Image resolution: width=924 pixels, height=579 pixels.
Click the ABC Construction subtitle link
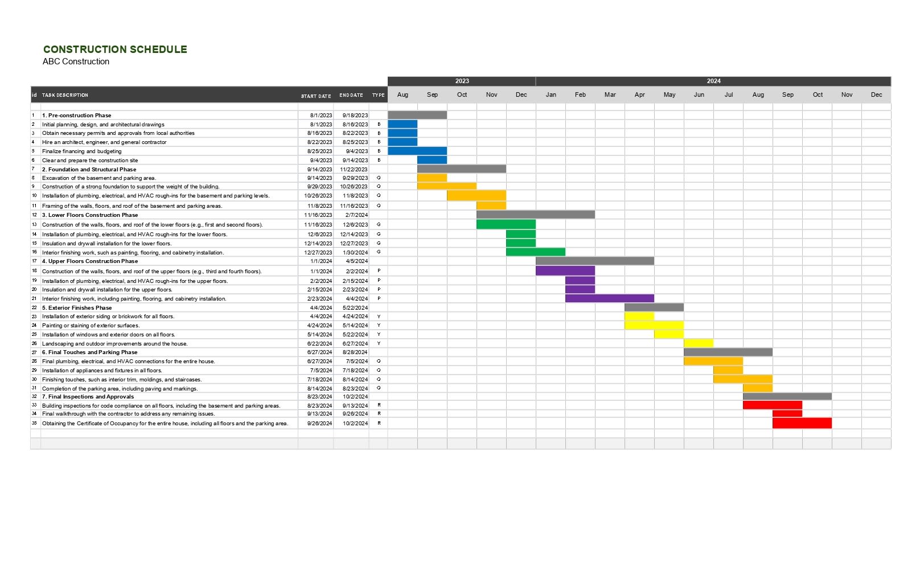pyautogui.click(x=75, y=61)
